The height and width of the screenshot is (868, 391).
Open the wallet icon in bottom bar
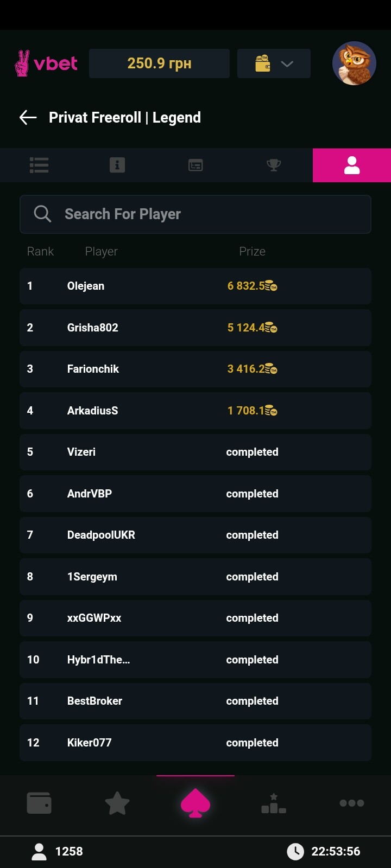click(39, 803)
